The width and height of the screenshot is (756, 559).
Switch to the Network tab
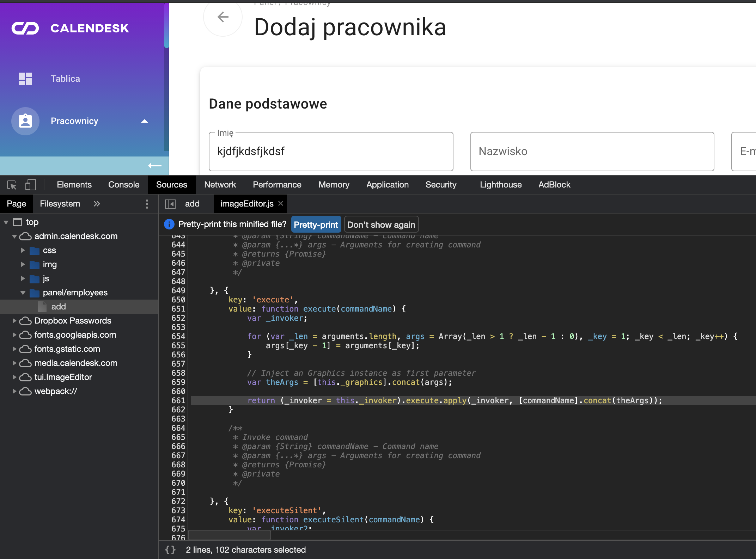point(220,185)
